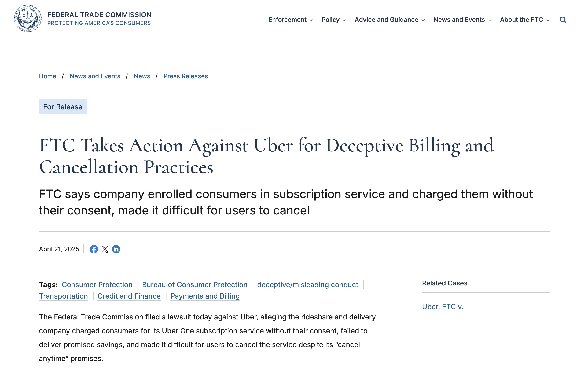Share article on Facebook icon
This screenshot has height=372, width=588.
(94, 249)
